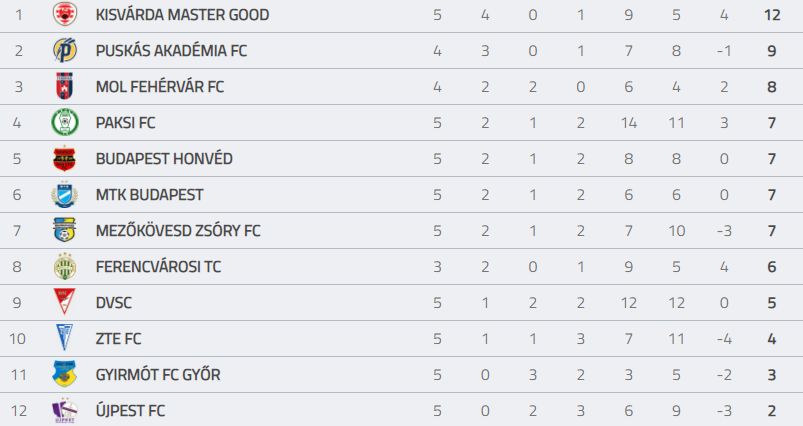
Task: Click the Ferencvárosi TC crest
Action: (65, 266)
